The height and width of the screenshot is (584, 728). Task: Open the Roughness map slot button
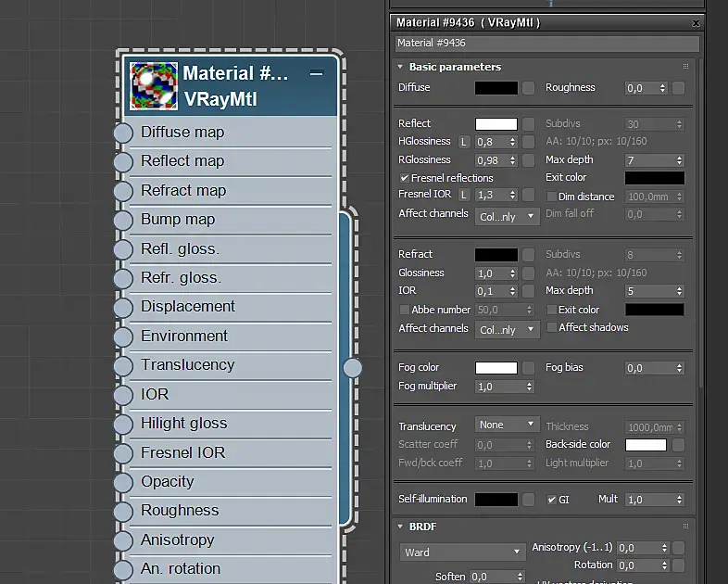click(x=678, y=88)
